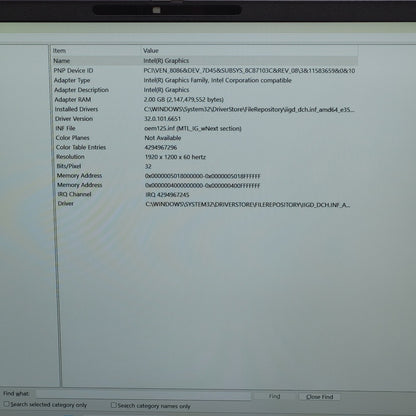Image resolution: width=416 pixels, height=416 pixels.
Task: Select the INF File row
Action: (x=204, y=128)
